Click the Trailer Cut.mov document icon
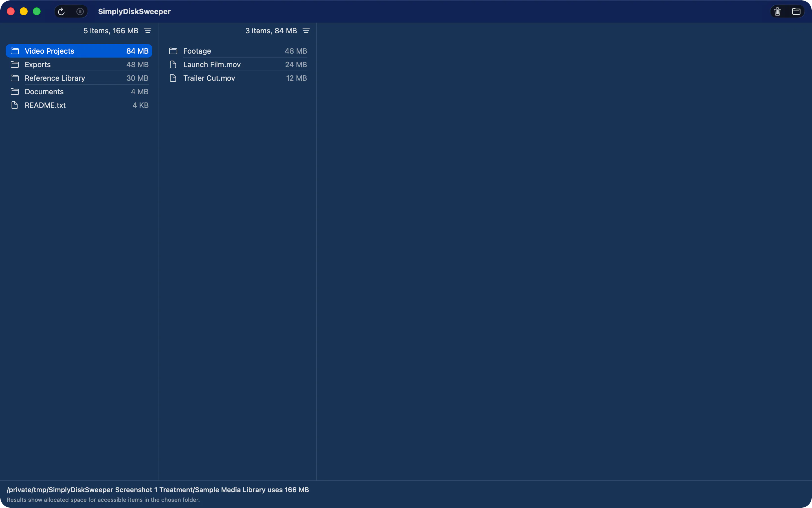Image resolution: width=812 pixels, height=508 pixels. 173,78
